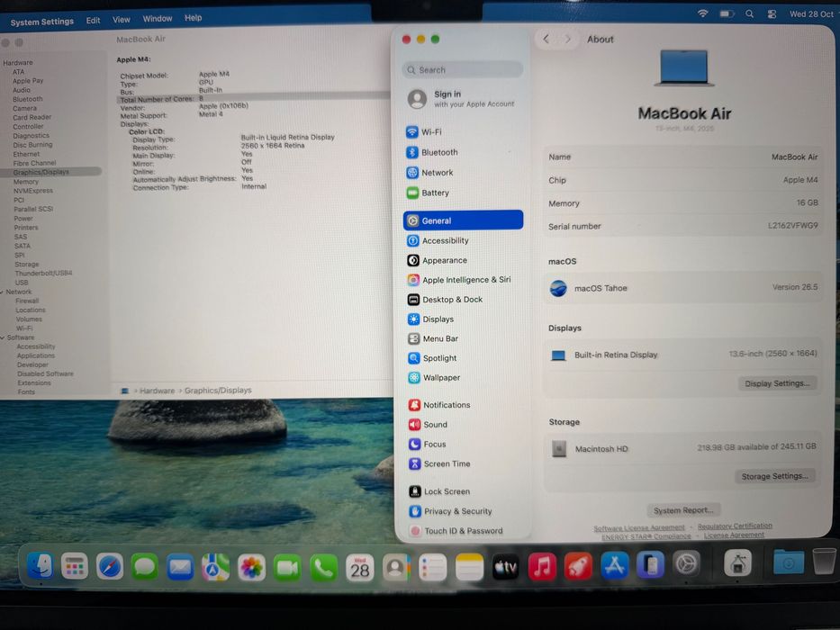
Task: Launch Photos from the Dock
Action: [x=251, y=567]
